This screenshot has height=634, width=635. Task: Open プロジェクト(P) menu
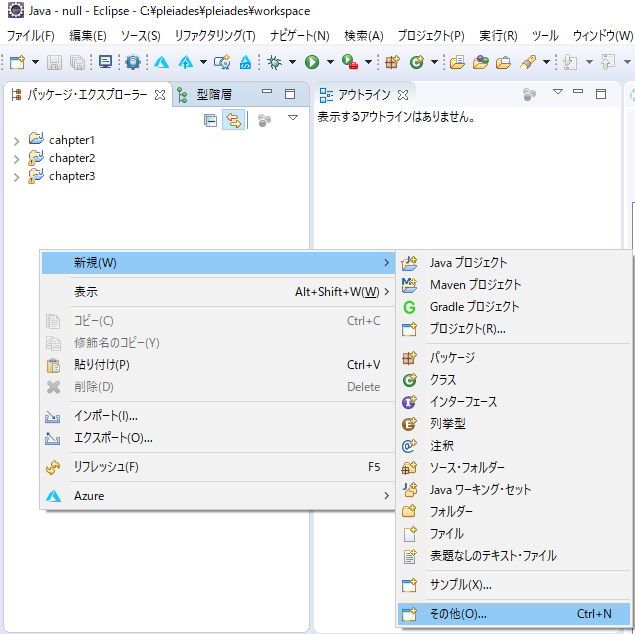coord(431,36)
